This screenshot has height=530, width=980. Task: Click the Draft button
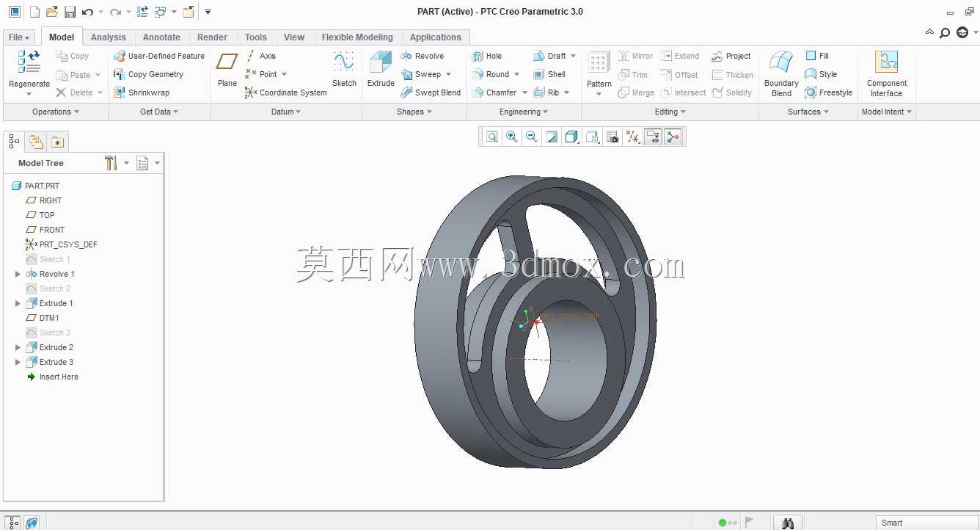(550, 56)
